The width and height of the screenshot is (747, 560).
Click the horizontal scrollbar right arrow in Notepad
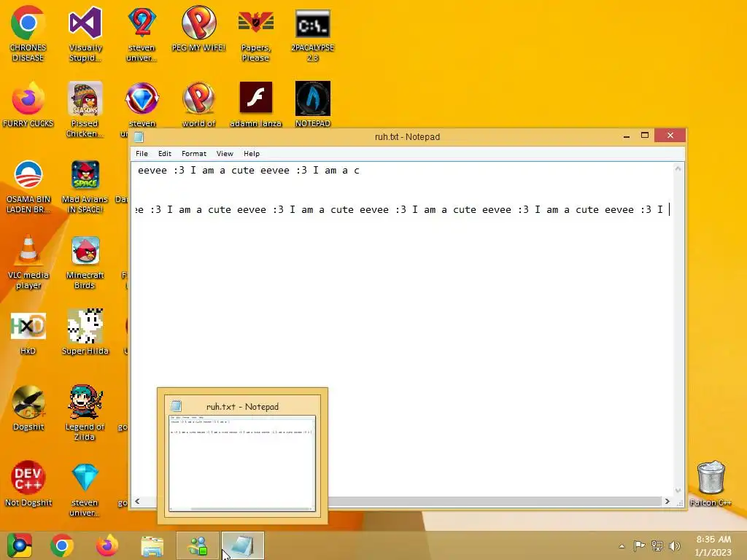pos(667,502)
